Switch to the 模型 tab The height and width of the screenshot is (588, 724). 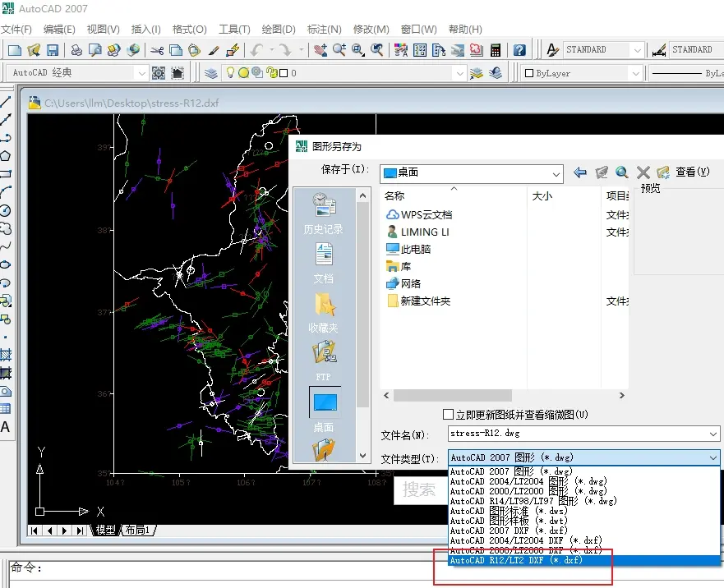pyautogui.click(x=105, y=531)
